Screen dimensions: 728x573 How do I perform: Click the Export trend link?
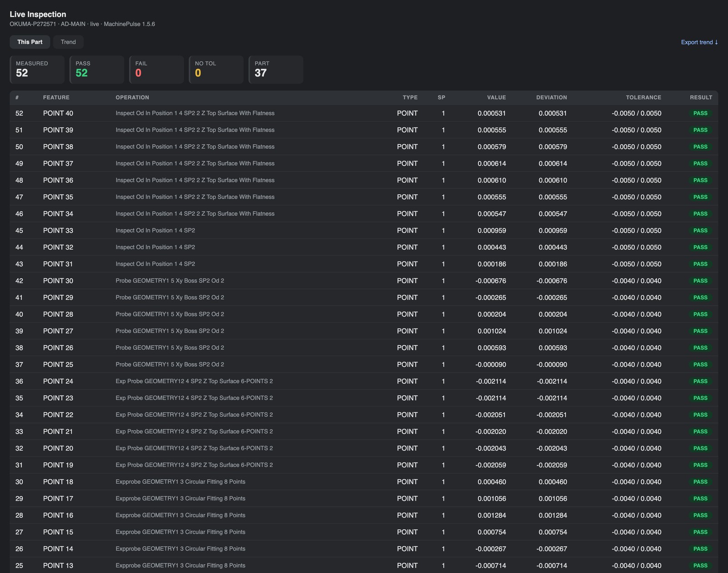point(699,42)
